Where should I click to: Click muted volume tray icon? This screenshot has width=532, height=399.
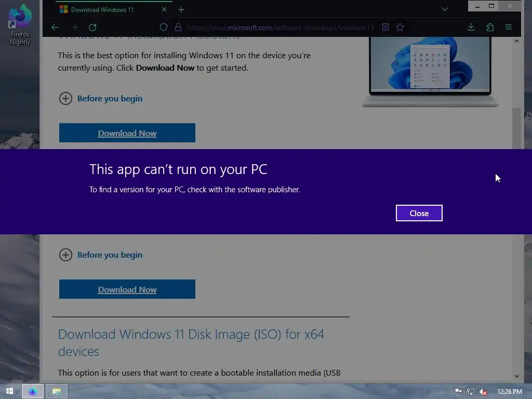(483, 392)
